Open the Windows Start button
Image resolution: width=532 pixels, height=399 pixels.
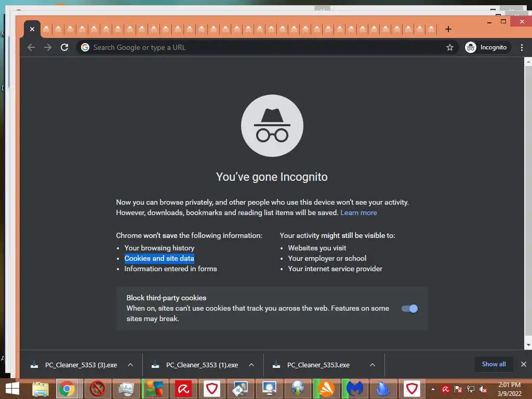[12, 389]
